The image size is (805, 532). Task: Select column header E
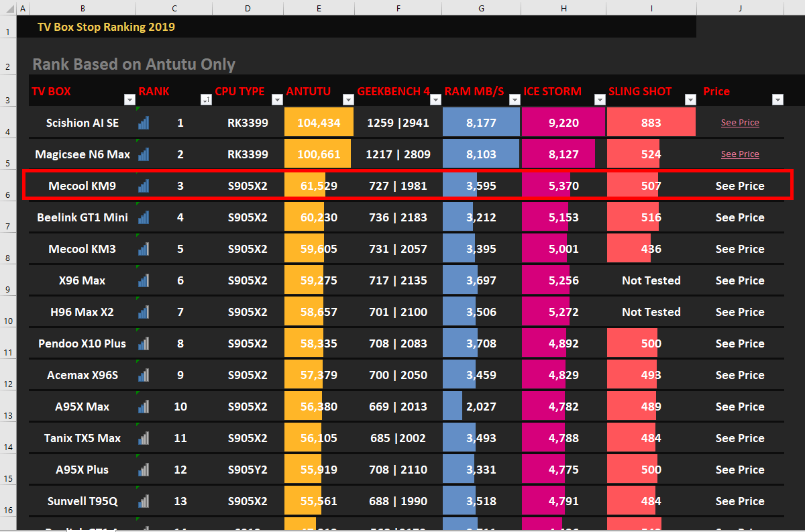pos(319,8)
